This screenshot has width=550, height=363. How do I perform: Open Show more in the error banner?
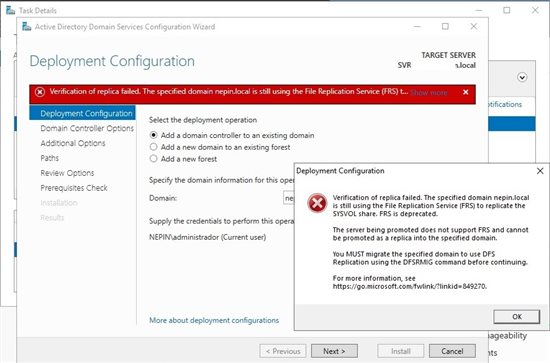coord(429,93)
